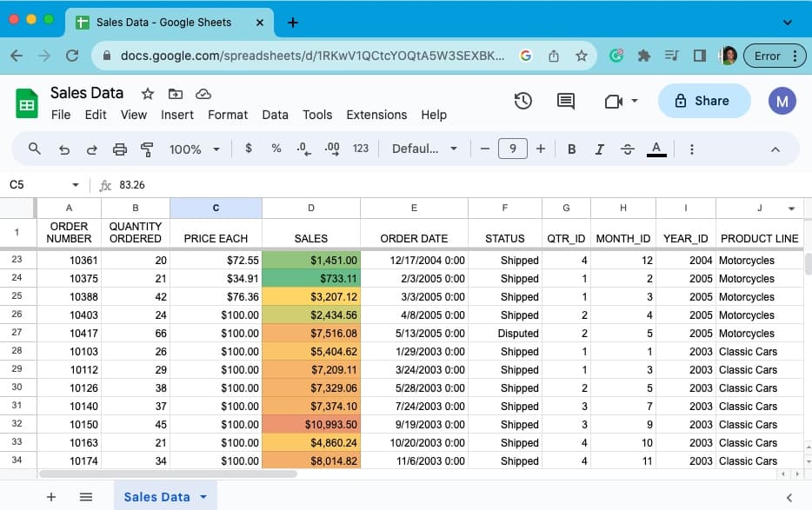The width and height of the screenshot is (812, 510).
Task: Select the $10,993.50 sales cell
Action: [311, 425]
